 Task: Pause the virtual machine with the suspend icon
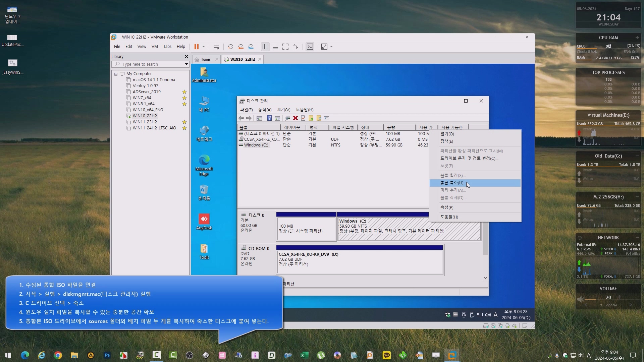point(197,47)
